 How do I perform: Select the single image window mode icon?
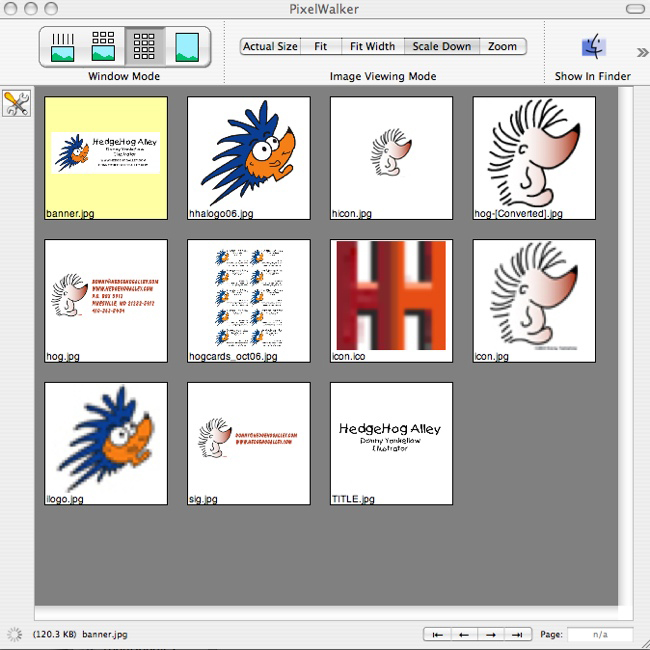coord(187,46)
